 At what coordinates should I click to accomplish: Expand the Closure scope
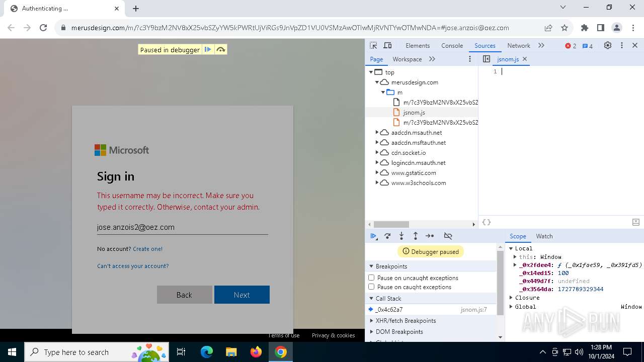pyautogui.click(x=511, y=298)
